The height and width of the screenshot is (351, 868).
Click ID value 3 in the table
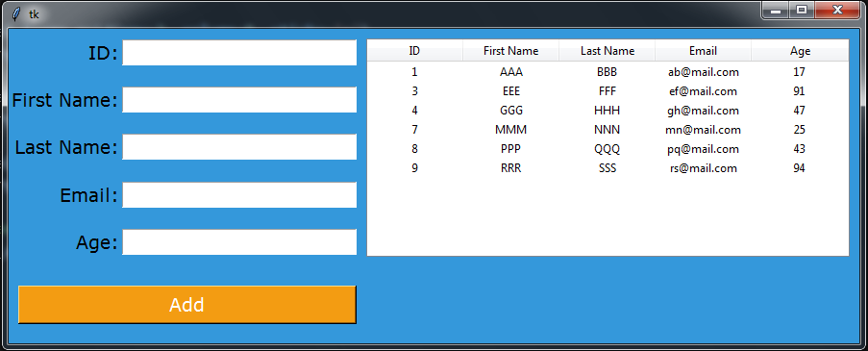click(x=414, y=91)
